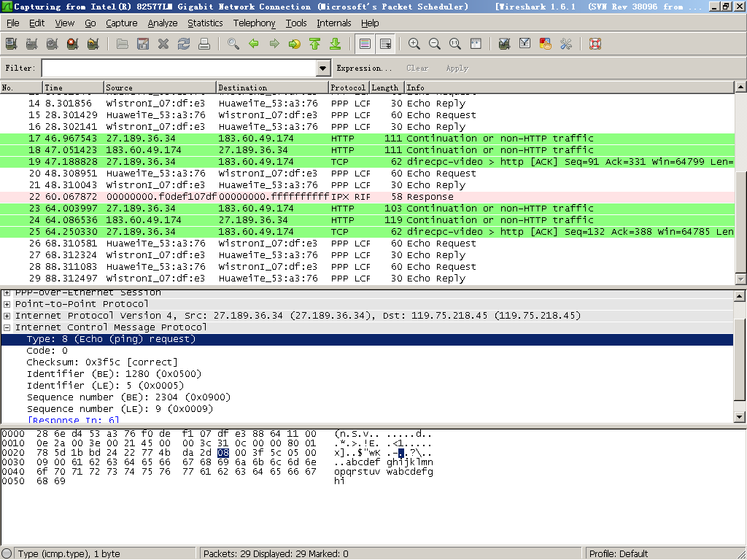The width and height of the screenshot is (747, 560).
Task: Zoom in on packet text
Action: tap(414, 44)
